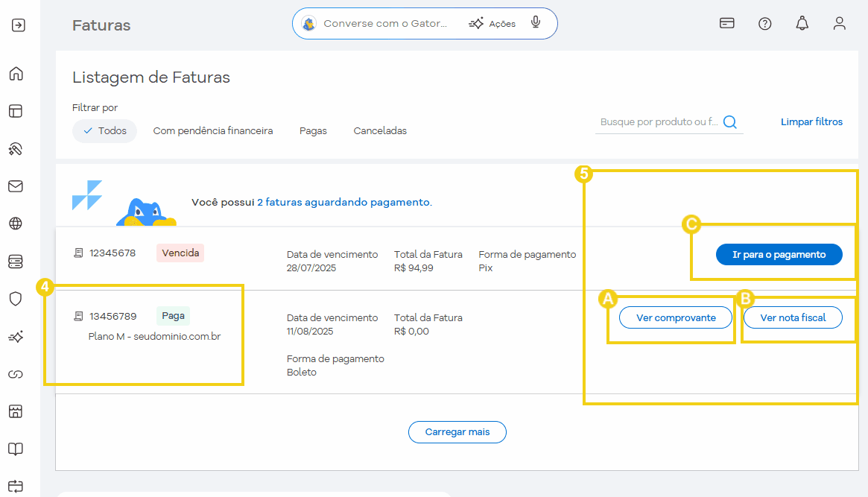Image resolution: width=868 pixels, height=497 pixels.
Task: Open the Home icon in sidebar
Action: [16, 74]
